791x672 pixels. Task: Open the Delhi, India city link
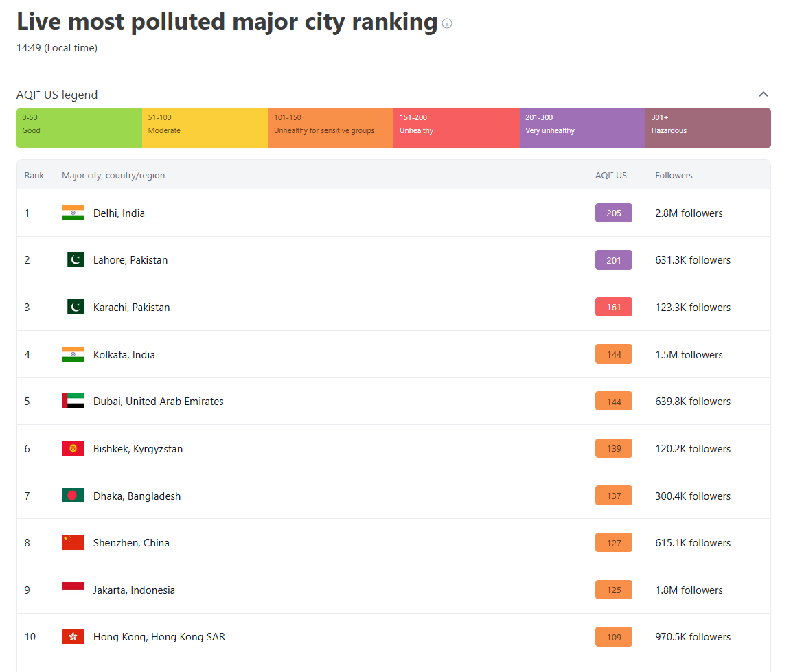[119, 213]
